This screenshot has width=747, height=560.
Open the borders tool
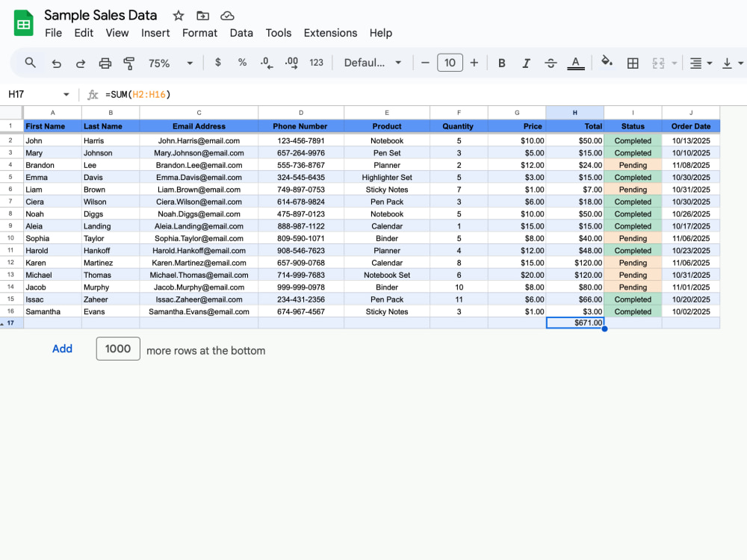(633, 63)
